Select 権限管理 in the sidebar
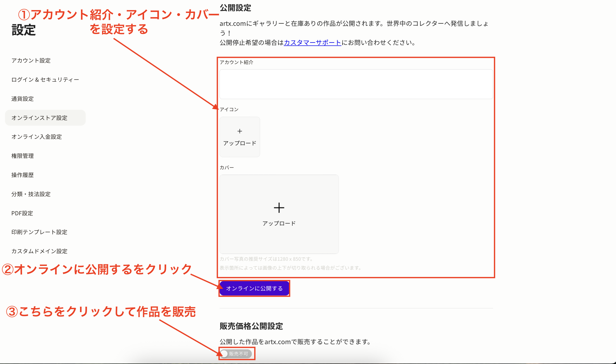This screenshot has height=364, width=616. (x=22, y=156)
